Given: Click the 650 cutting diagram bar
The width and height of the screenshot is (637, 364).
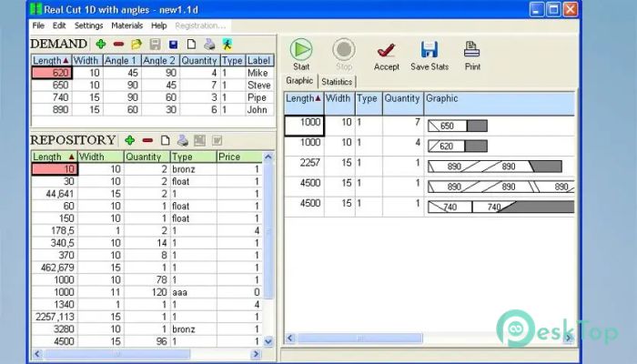Looking at the screenshot, I should coord(458,126).
